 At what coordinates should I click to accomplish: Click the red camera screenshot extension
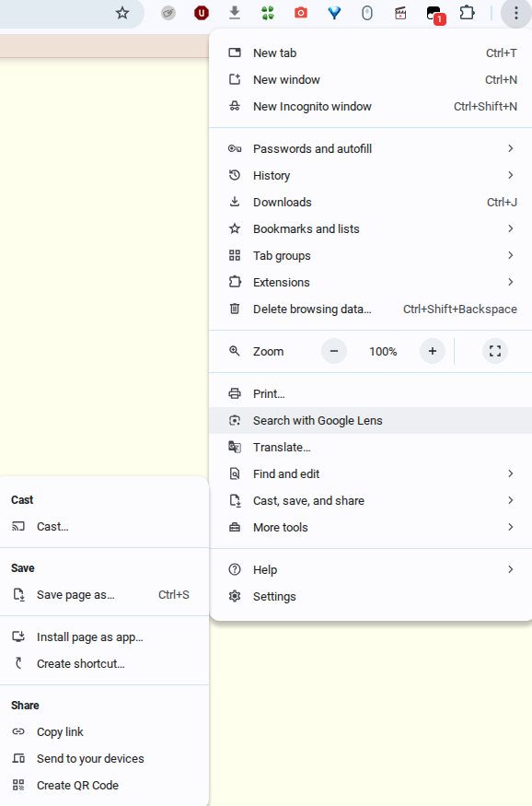click(x=301, y=13)
